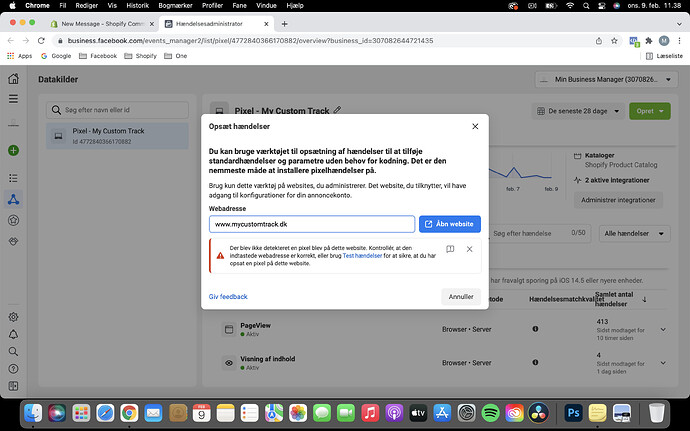
Task: Sort by the Samlet antal hændelser arrow
Action: [x=644, y=299]
